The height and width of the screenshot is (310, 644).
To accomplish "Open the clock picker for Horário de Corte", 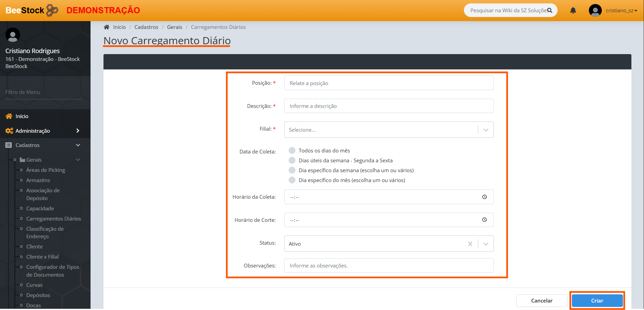I will coord(484,220).
